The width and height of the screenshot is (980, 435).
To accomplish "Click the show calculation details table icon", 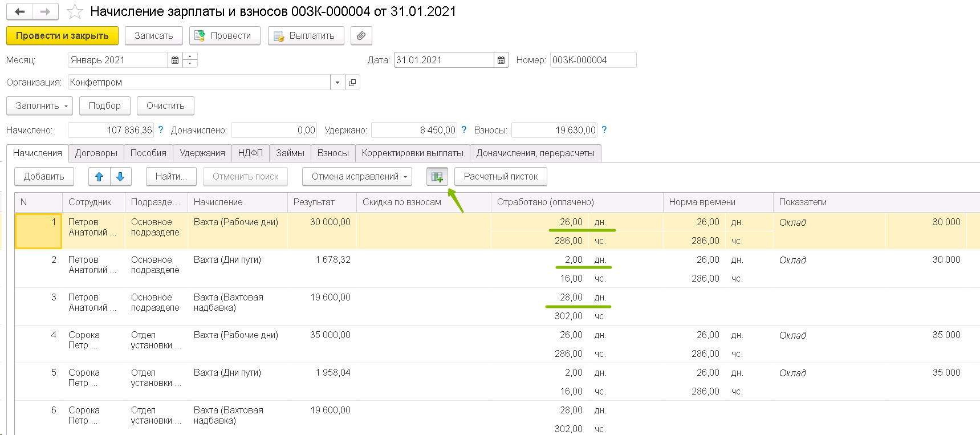I will pos(437,177).
